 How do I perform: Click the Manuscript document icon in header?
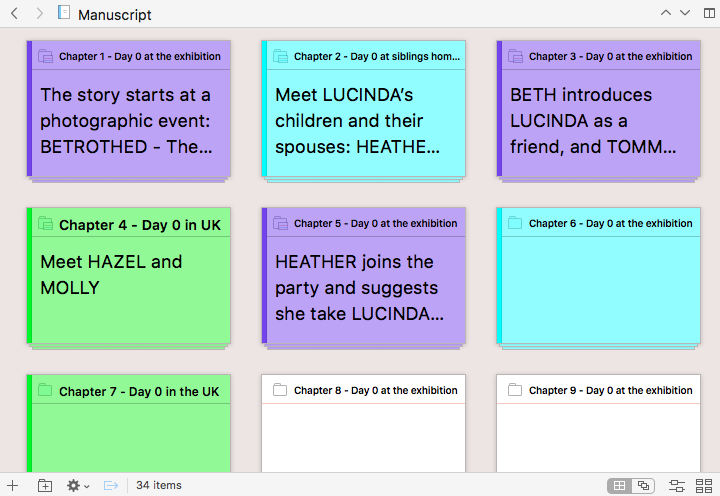coord(64,14)
